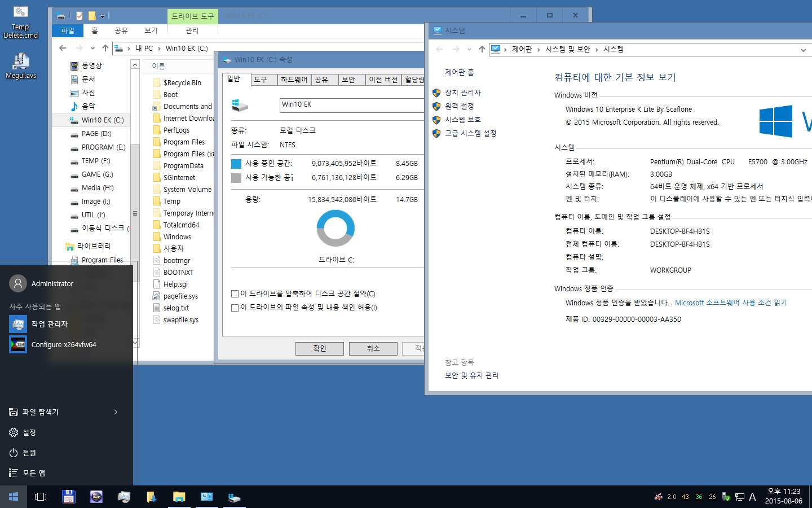This screenshot has height=508, width=812.
Task: Switch to the 공유 ribbon tab in Explorer
Action: 121,30
